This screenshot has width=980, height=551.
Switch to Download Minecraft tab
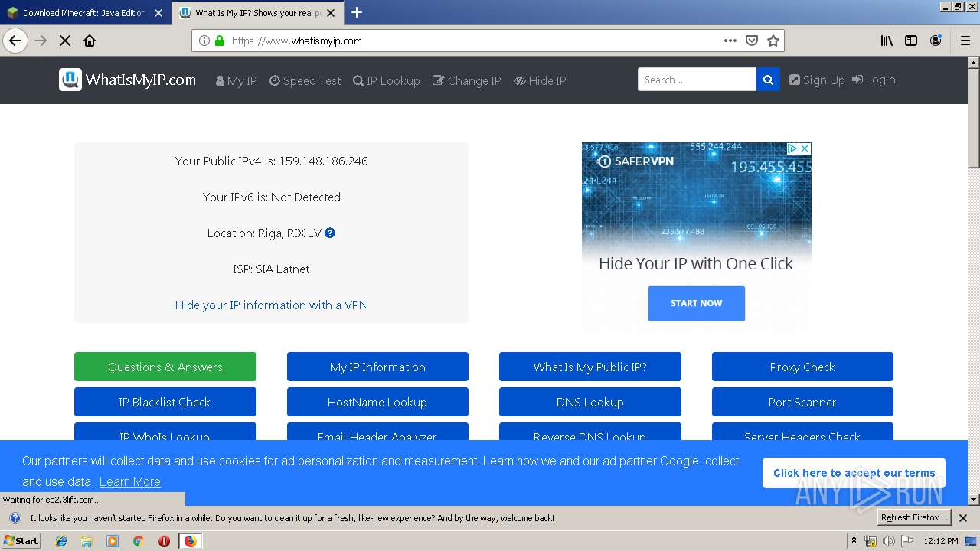tap(83, 13)
